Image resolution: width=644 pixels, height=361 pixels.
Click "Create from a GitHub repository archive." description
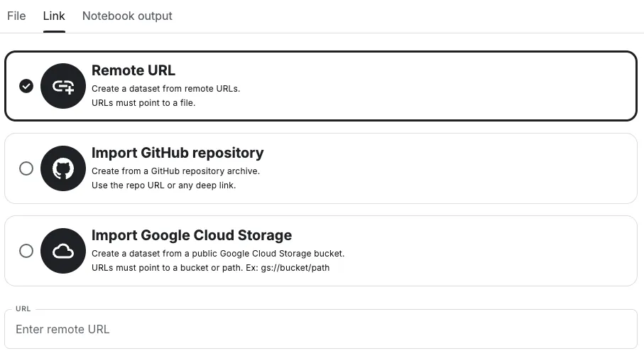coord(175,171)
